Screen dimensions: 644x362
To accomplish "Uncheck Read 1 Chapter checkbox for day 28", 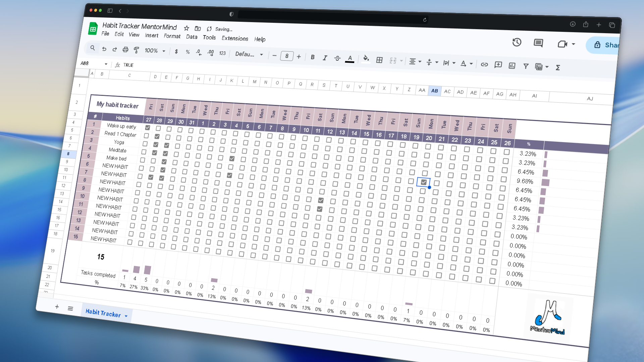I will 157,136.
